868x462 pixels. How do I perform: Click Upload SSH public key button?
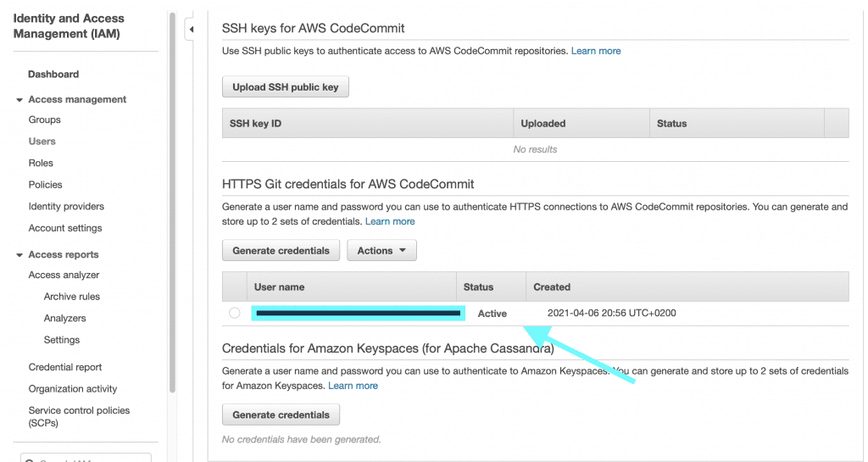pos(285,86)
